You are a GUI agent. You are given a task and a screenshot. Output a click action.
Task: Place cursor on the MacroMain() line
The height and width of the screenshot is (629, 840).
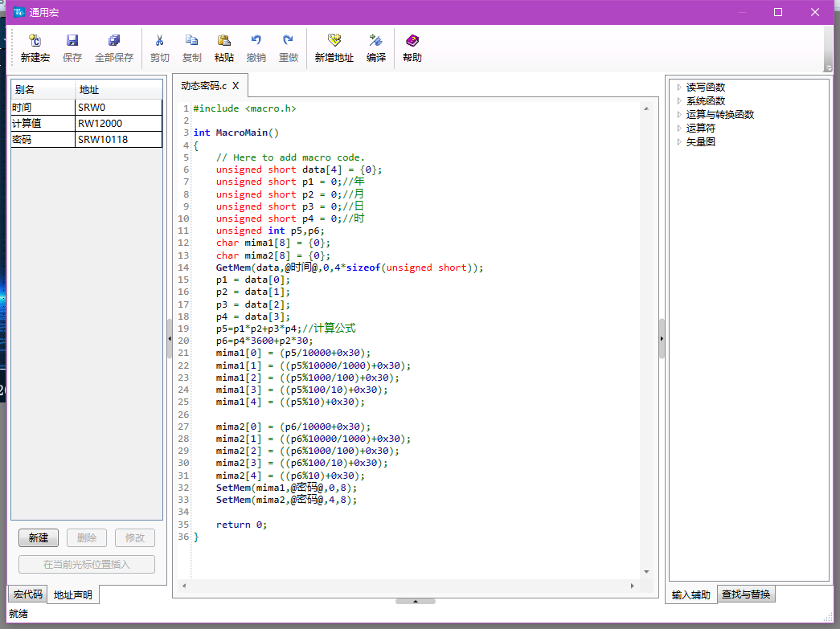click(236, 133)
